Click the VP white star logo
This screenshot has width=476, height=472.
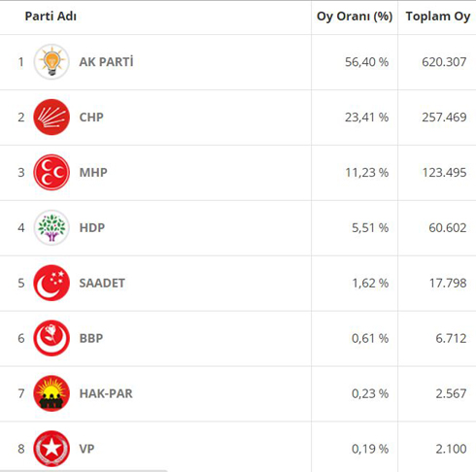click(51, 449)
